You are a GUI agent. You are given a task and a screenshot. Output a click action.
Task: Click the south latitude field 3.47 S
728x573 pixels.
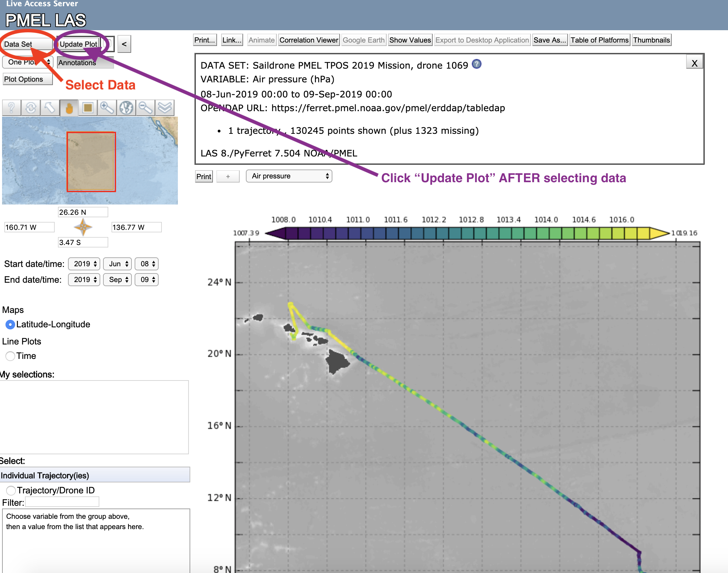click(83, 242)
